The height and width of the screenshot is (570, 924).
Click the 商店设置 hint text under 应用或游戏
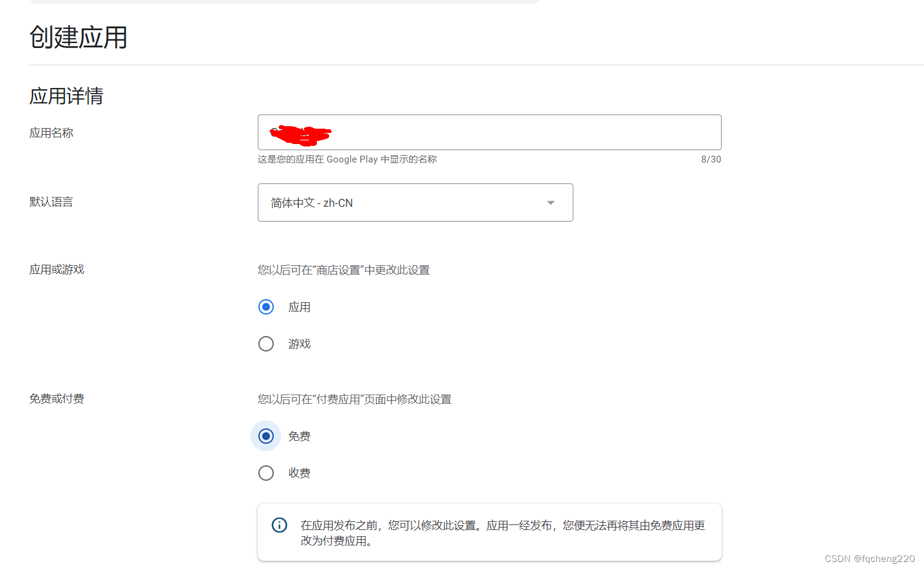[343, 270]
